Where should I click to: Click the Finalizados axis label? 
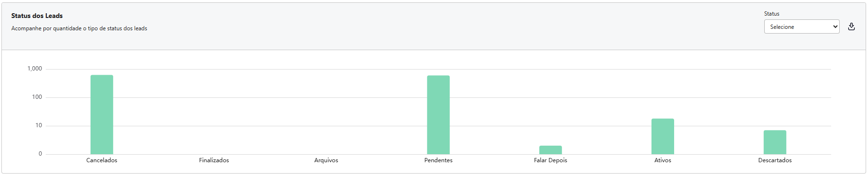point(214,160)
